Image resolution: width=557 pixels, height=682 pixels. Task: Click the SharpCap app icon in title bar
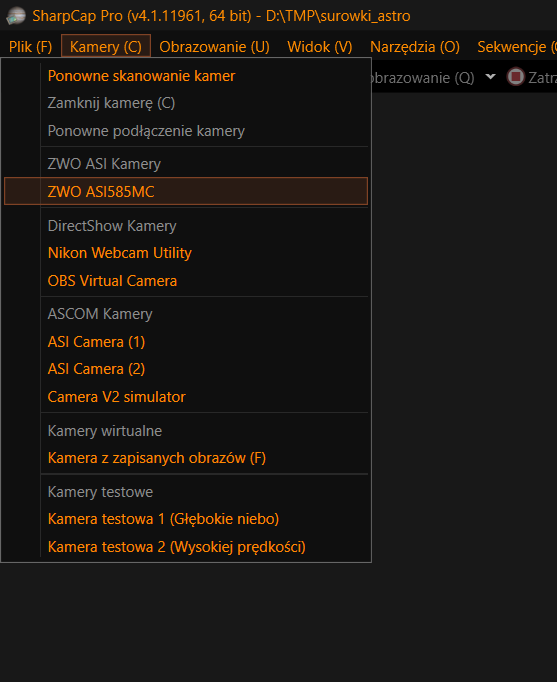[x=16, y=16]
